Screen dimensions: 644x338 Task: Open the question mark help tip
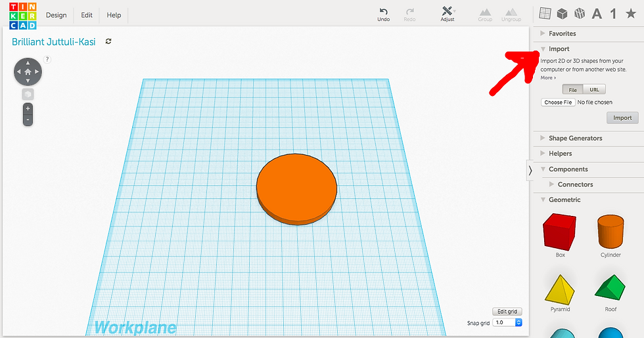click(47, 60)
